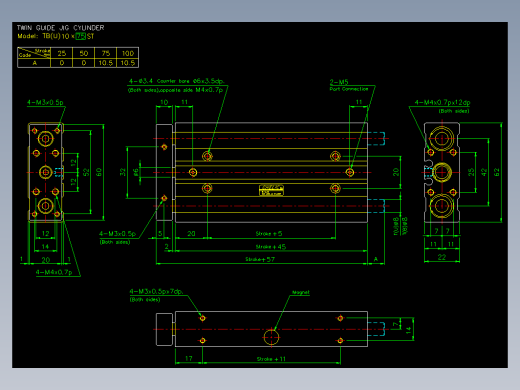Select the 10.5 value under stroke 100
This screenshot has height=390, width=520.
click(128, 63)
